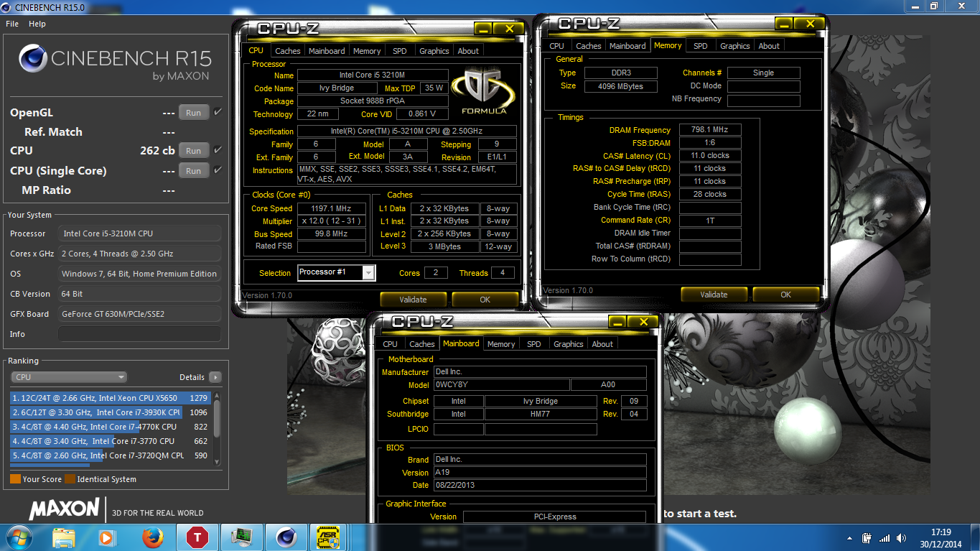Click the Show Desktop strip at taskbar end
Screen dimensions: 980x551
tap(975, 537)
